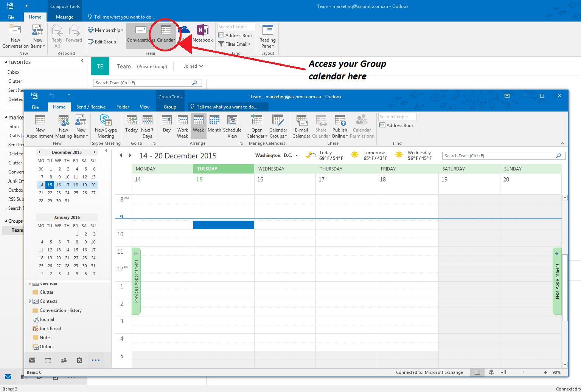The width and height of the screenshot is (581, 392).
Task: Open the Folder tab
Action: pyautogui.click(x=123, y=107)
